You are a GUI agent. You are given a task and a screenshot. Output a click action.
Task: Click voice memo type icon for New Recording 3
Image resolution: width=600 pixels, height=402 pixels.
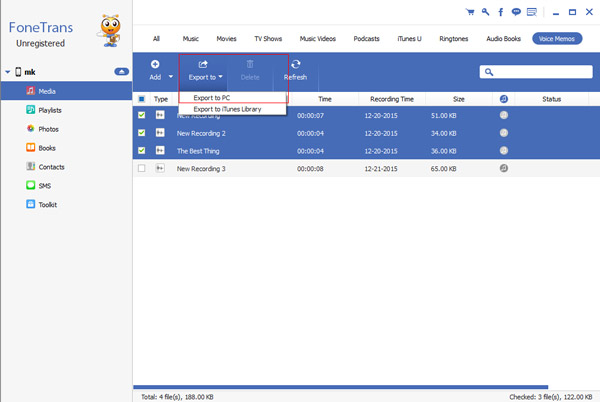click(x=160, y=168)
